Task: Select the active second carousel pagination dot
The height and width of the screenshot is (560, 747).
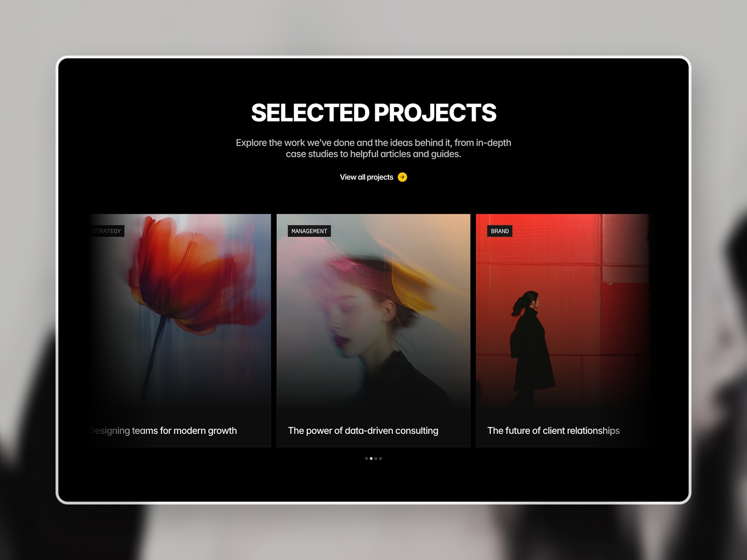Action: point(371,459)
